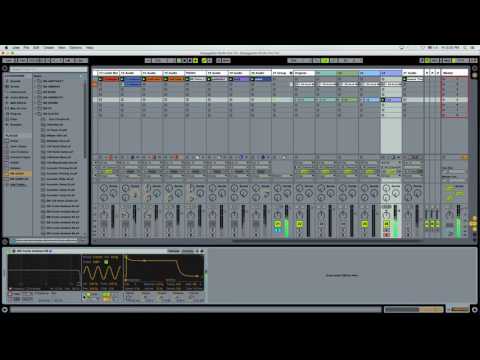Viewport: 480px width, 360px height.
Task: Open the Apple menu
Action: (x=6, y=48)
